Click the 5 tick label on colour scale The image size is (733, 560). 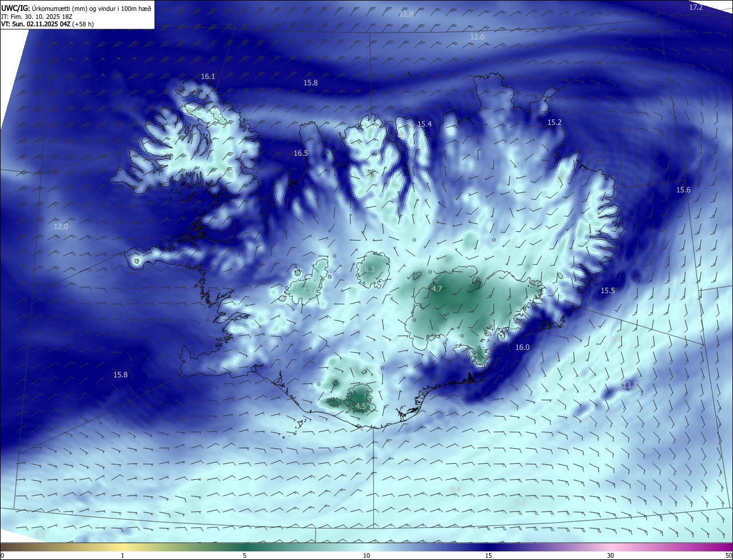pyautogui.click(x=245, y=555)
